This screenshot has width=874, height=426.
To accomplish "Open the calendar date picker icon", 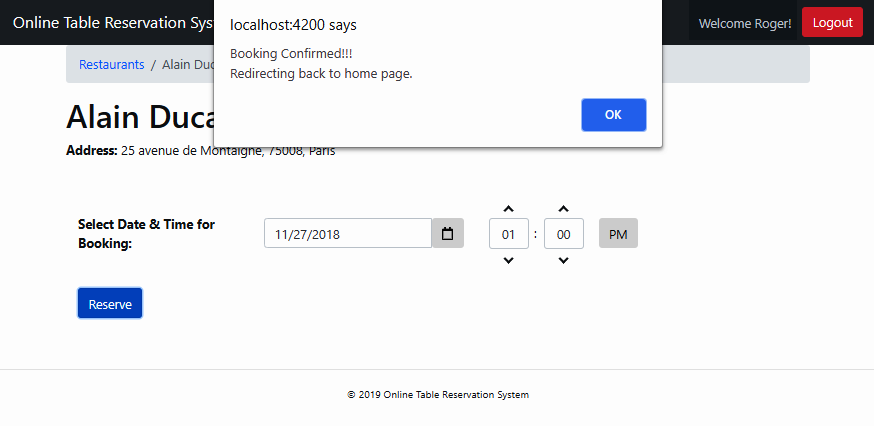I will (447, 234).
